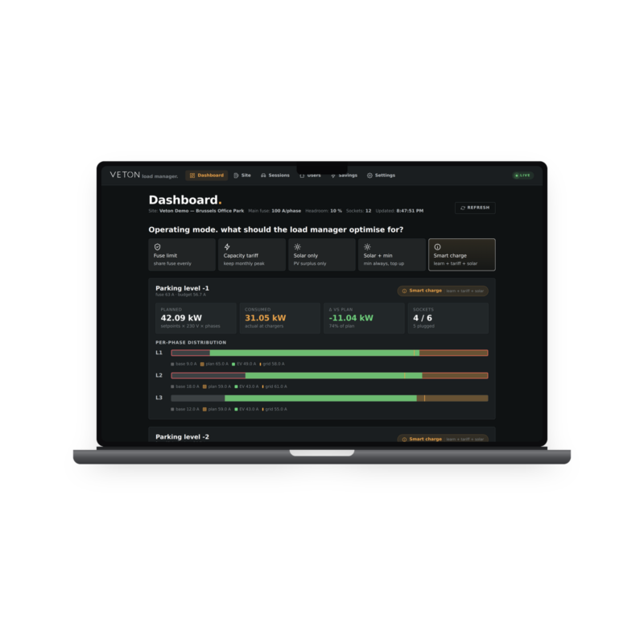Open the Sessions tab
This screenshot has height=644, width=644.
coord(275,175)
